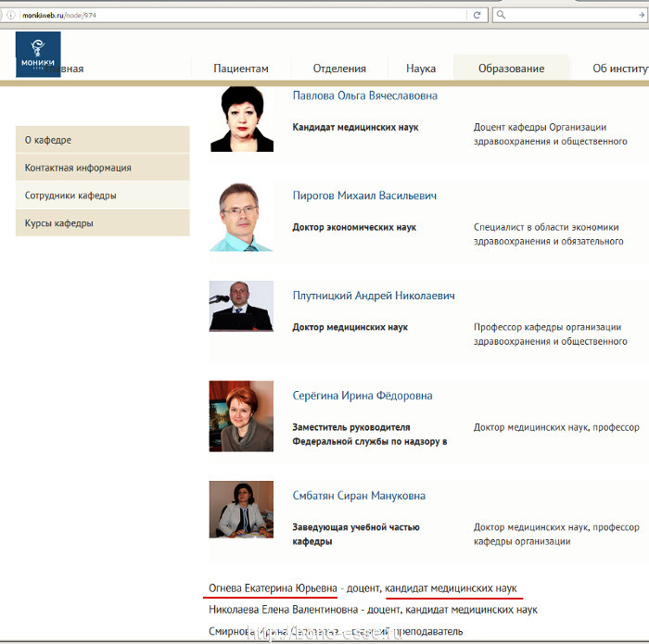Click text Заведующая учебной частью кафедры

point(356,535)
